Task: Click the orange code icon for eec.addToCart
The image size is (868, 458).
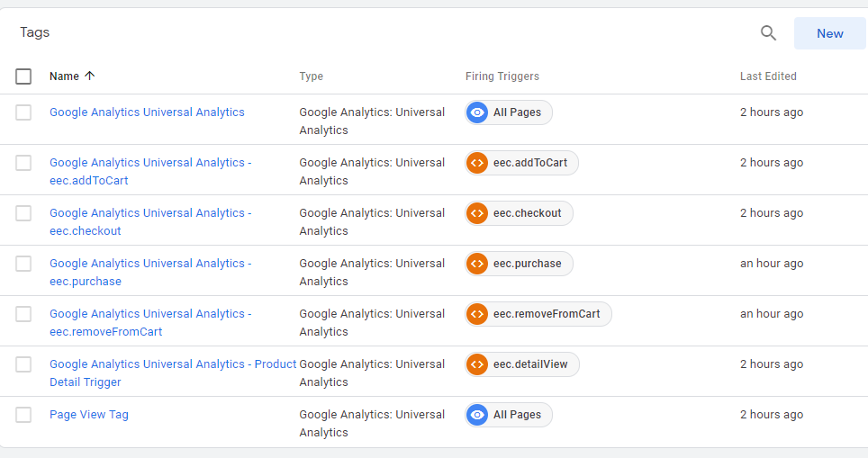Action: (476, 163)
